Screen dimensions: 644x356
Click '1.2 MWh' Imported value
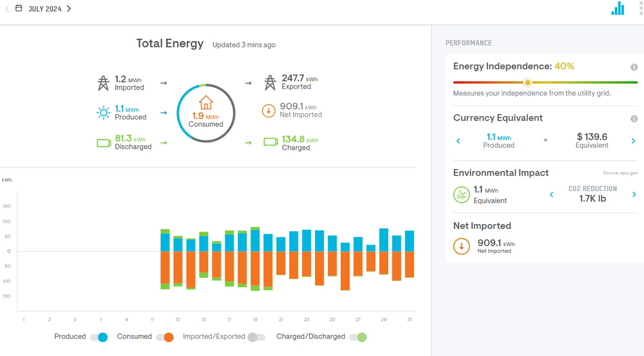(x=128, y=79)
